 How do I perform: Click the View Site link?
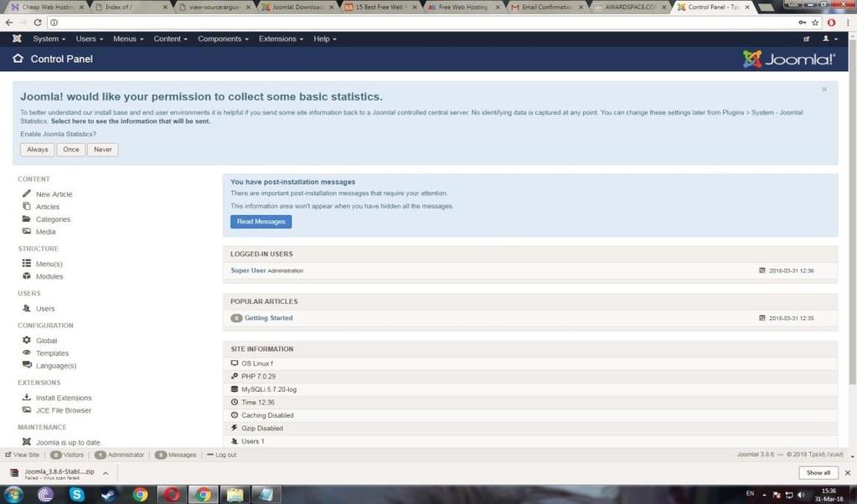click(x=23, y=455)
